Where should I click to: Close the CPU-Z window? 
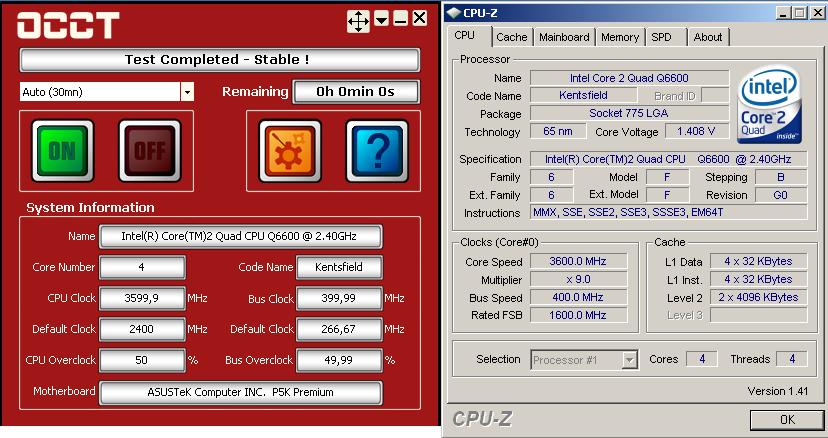pyautogui.click(x=815, y=13)
